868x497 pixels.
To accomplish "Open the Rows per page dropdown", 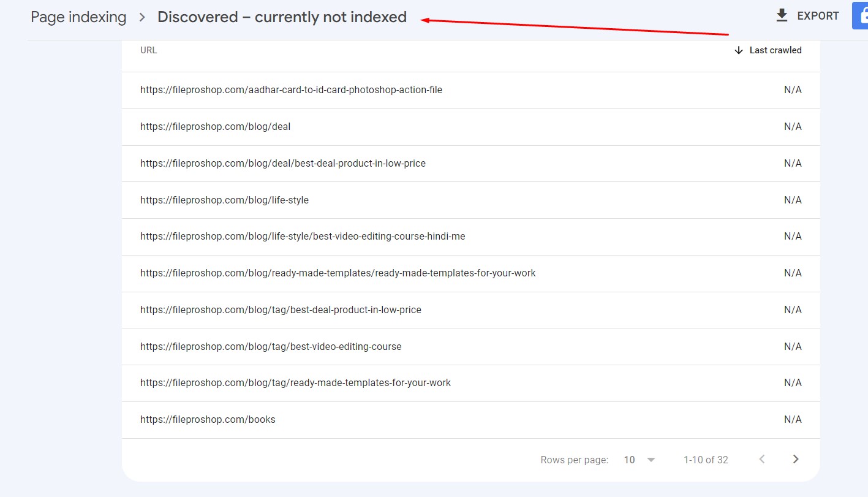I will pyautogui.click(x=640, y=460).
